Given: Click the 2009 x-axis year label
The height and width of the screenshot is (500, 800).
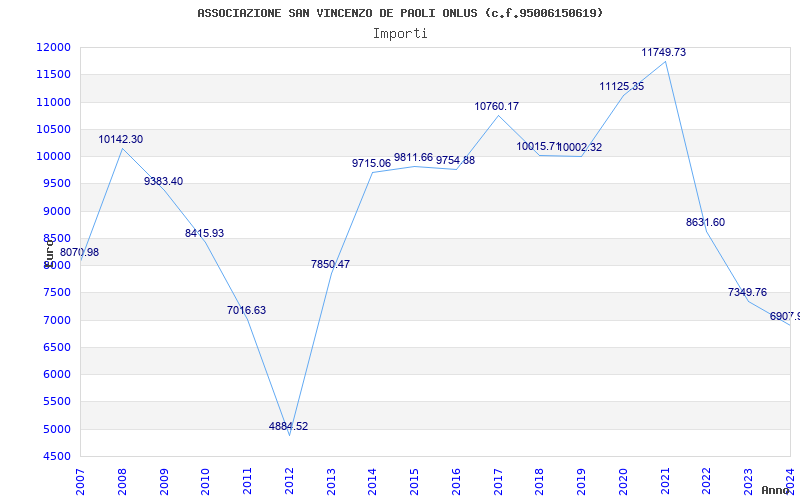Looking at the screenshot, I should click(164, 482).
